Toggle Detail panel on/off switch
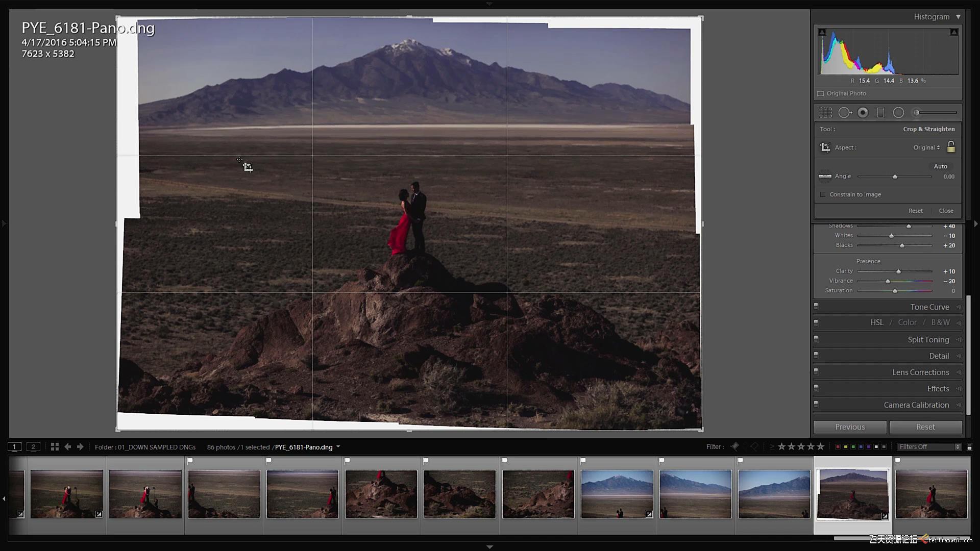 pos(816,356)
